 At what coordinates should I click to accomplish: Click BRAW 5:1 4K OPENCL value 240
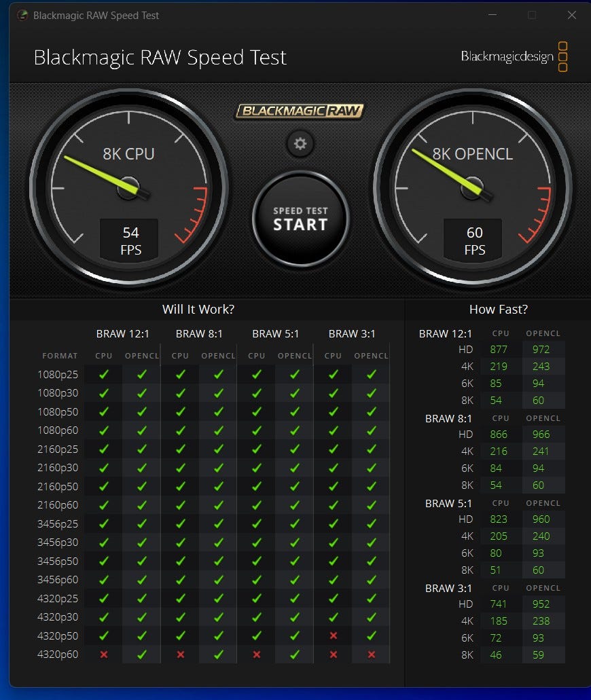point(541,536)
